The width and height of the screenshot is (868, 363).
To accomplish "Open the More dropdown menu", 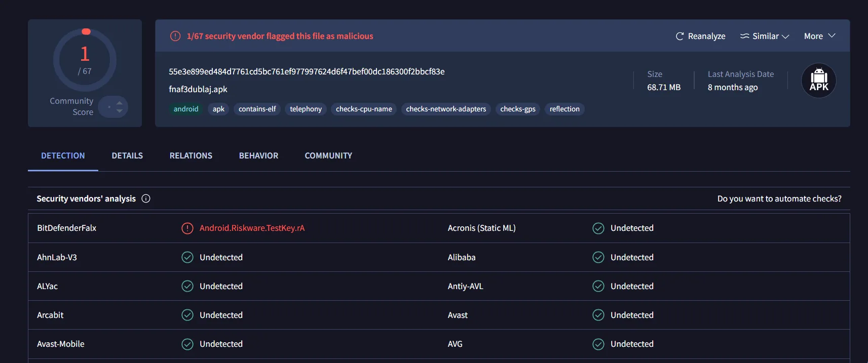I will click(819, 36).
